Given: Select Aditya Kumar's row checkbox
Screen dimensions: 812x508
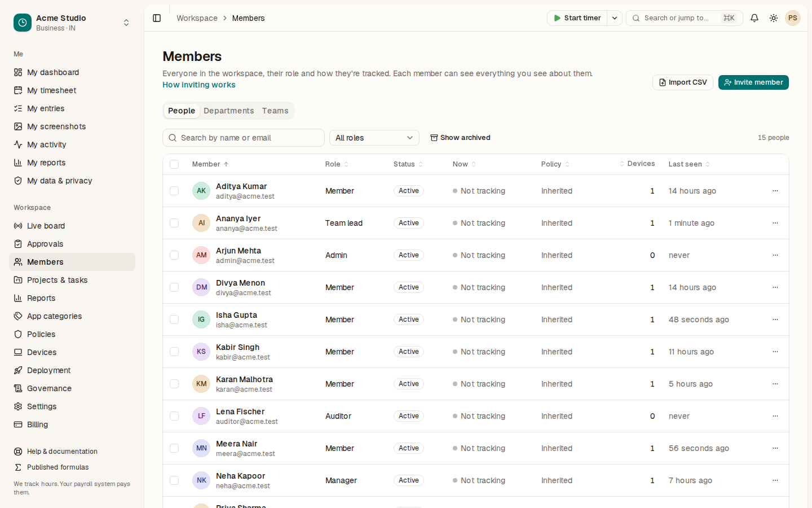Looking at the screenshot, I should (174, 191).
